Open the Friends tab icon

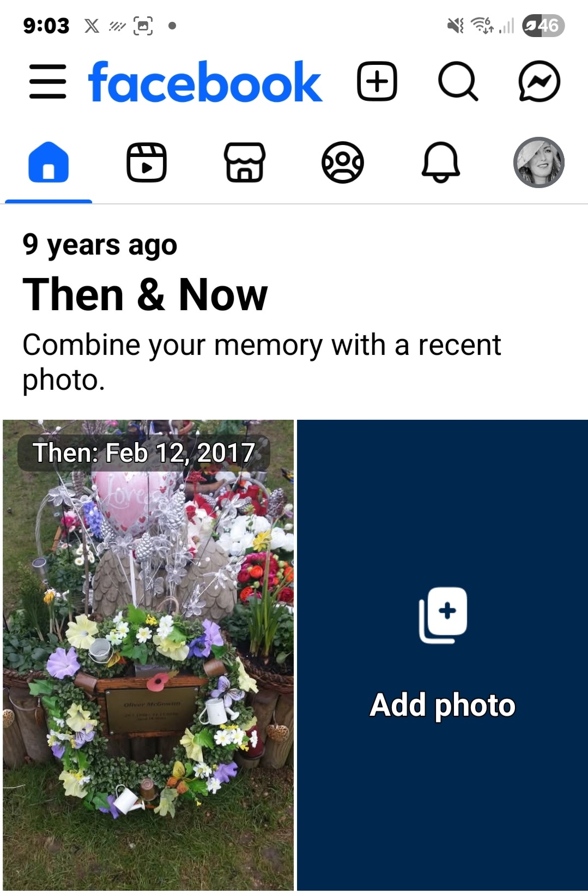coord(343,162)
